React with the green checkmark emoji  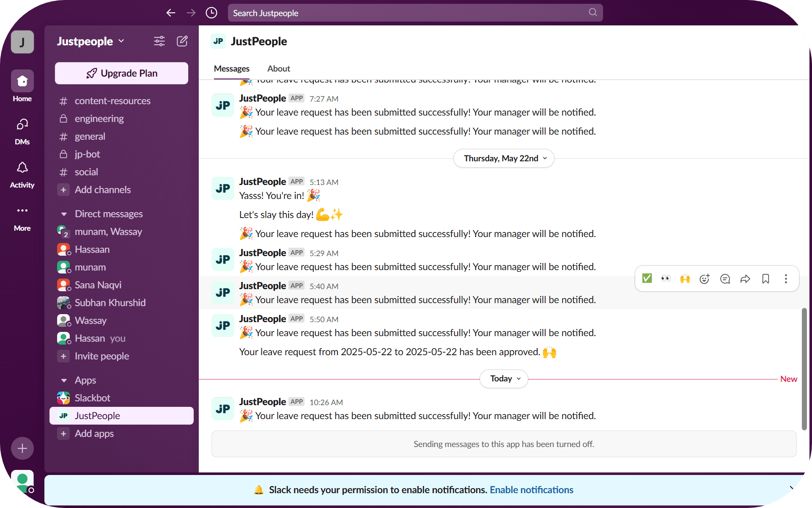(x=647, y=279)
